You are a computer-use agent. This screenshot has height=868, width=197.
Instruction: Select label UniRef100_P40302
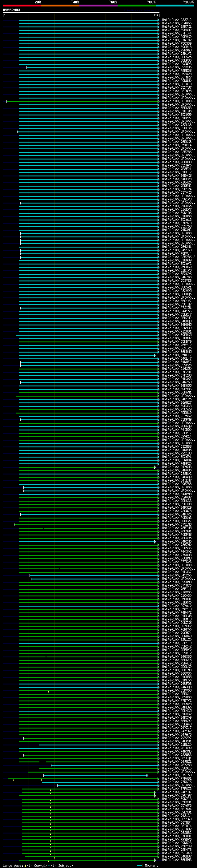[x=177, y=551]
